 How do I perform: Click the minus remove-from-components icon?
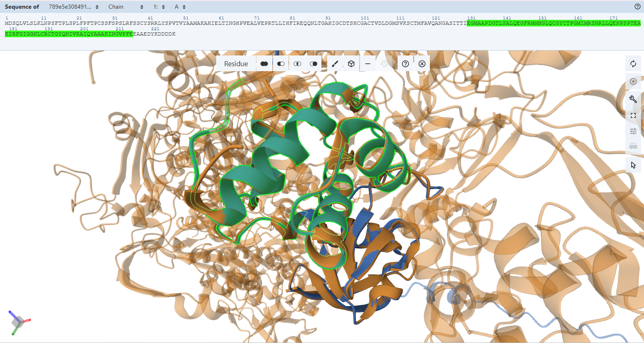[368, 64]
